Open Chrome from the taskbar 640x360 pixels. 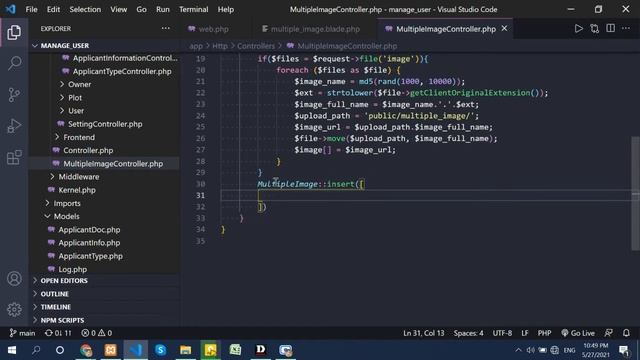pos(86,350)
